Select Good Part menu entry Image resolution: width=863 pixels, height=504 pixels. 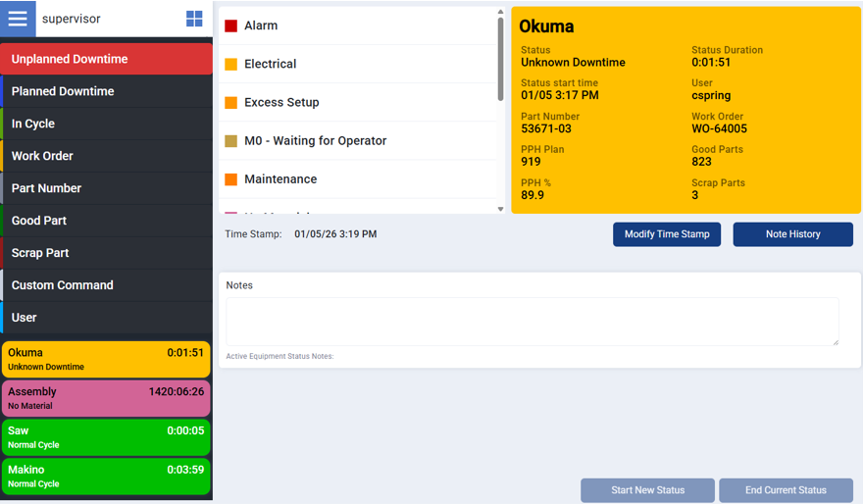click(106, 221)
